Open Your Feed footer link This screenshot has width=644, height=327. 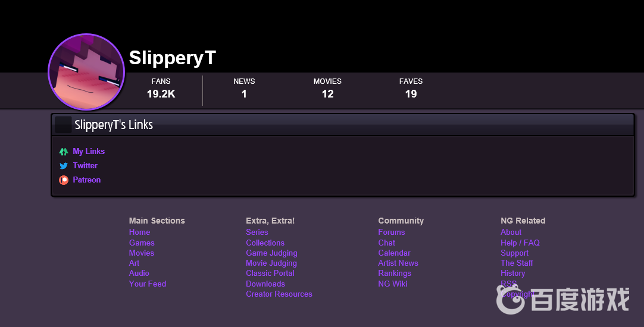coord(148,284)
